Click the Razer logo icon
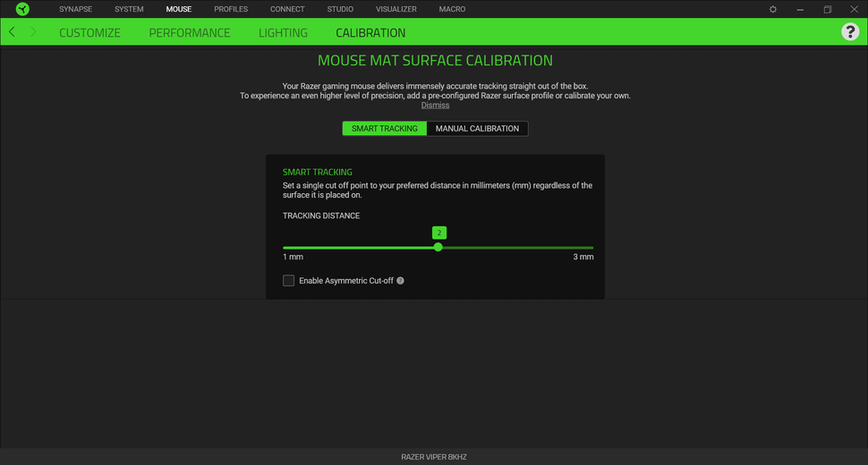Image resolution: width=868 pixels, height=465 pixels. click(x=22, y=9)
